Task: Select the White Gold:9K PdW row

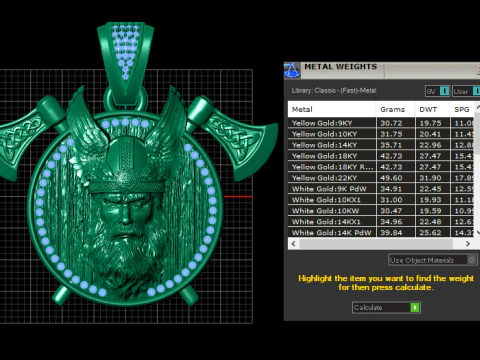Action: (x=381, y=189)
